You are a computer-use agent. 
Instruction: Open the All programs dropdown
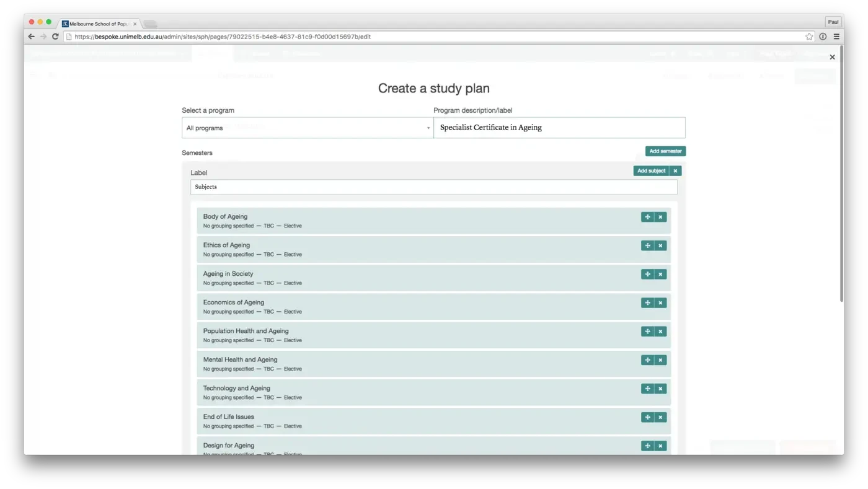308,128
